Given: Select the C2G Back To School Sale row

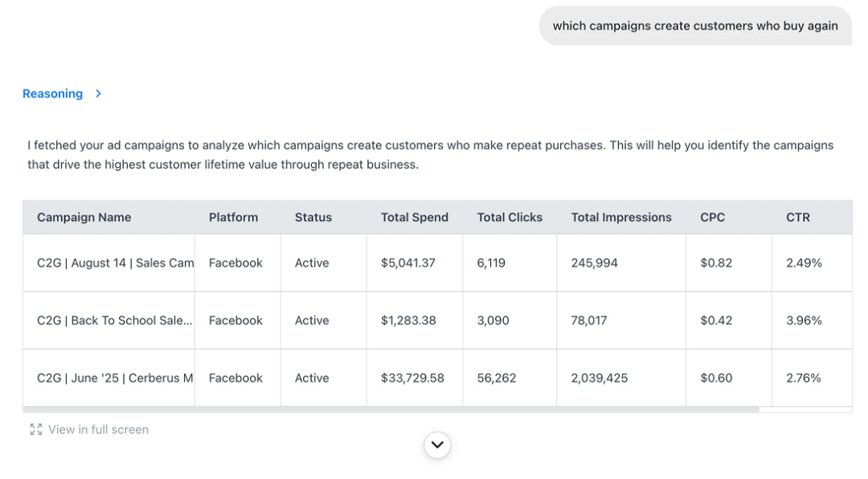Looking at the screenshot, I should [113, 320].
